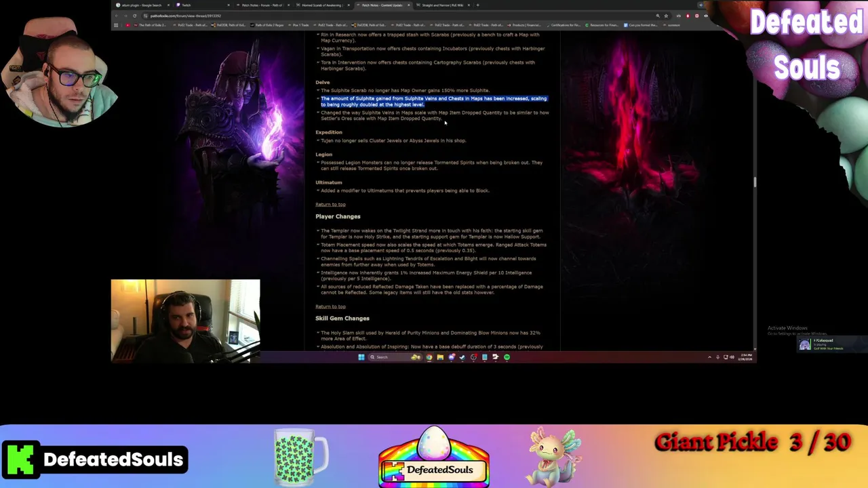Open the taskbar clock and date
Image resolution: width=868 pixels, height=488 pixels.
[745, 357]
